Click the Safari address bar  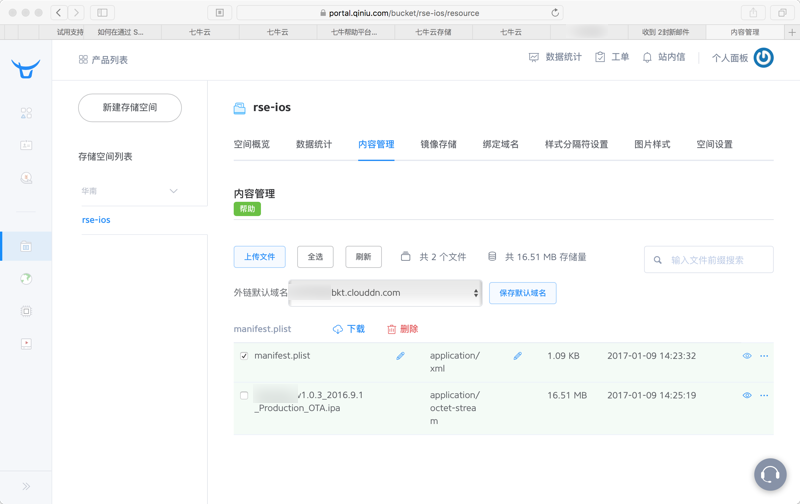point(400,13)
